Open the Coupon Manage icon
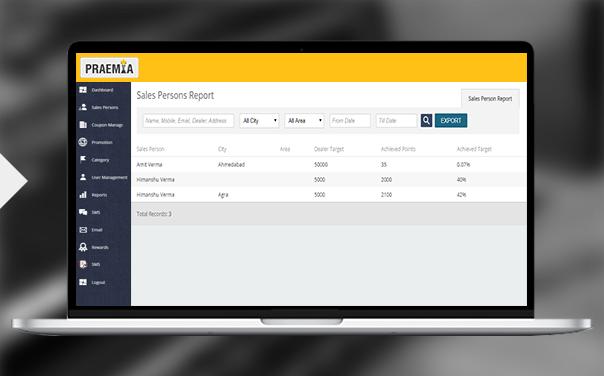Viewport: 604px width, 376px height. [x=83, y=125]
